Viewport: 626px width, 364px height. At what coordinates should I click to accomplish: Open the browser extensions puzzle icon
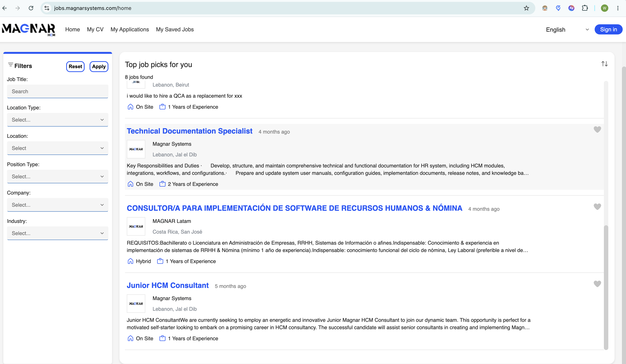[x=585, y=8]
